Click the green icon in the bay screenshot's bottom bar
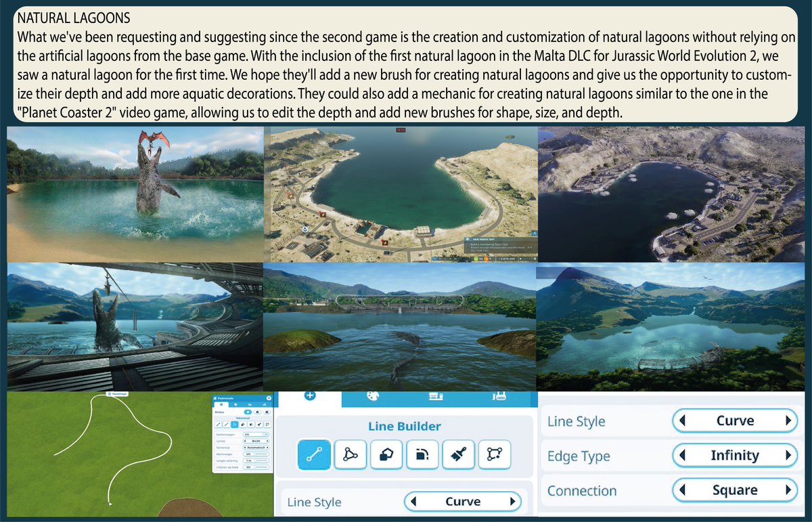812x522 pixels. (476, 259)
